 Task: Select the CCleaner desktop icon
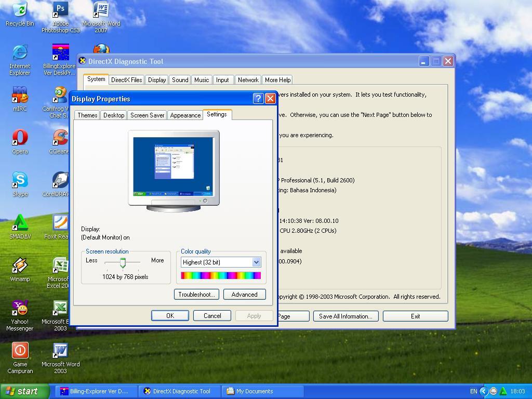coord(59,141)
